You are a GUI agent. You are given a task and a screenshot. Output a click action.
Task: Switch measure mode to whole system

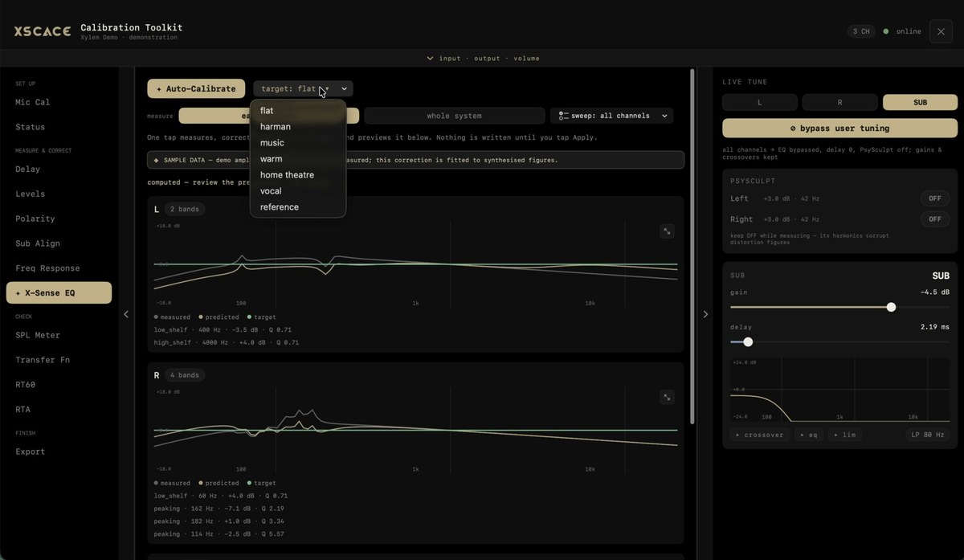[x=455, y=116]
